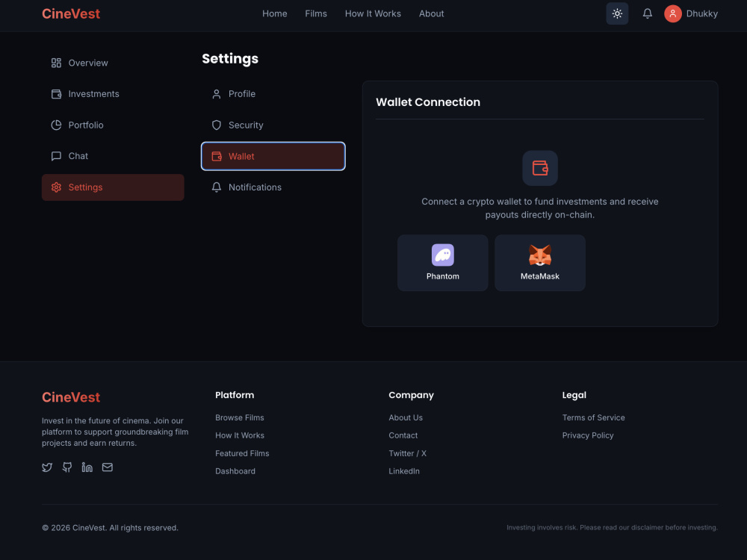Open the LinkedIn icon in footer
Viewport: 747px width, 560px height.
(87, 467)
